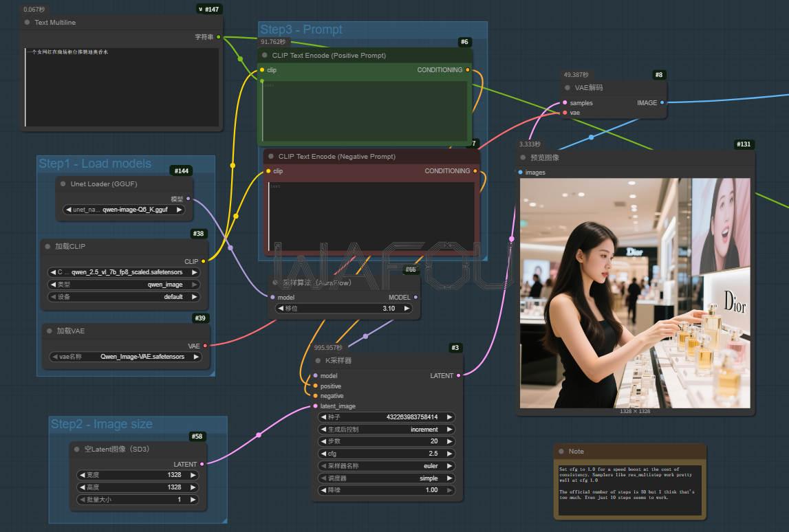Click the 降噪 1.00 denoise value
This screenshot has height=532, width=789.
pos(432,490)
